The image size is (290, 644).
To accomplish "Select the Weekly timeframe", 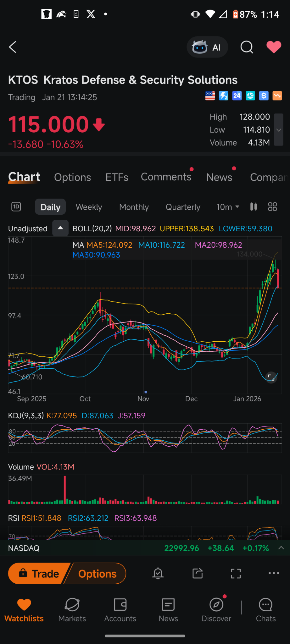I will click(89, 207).
